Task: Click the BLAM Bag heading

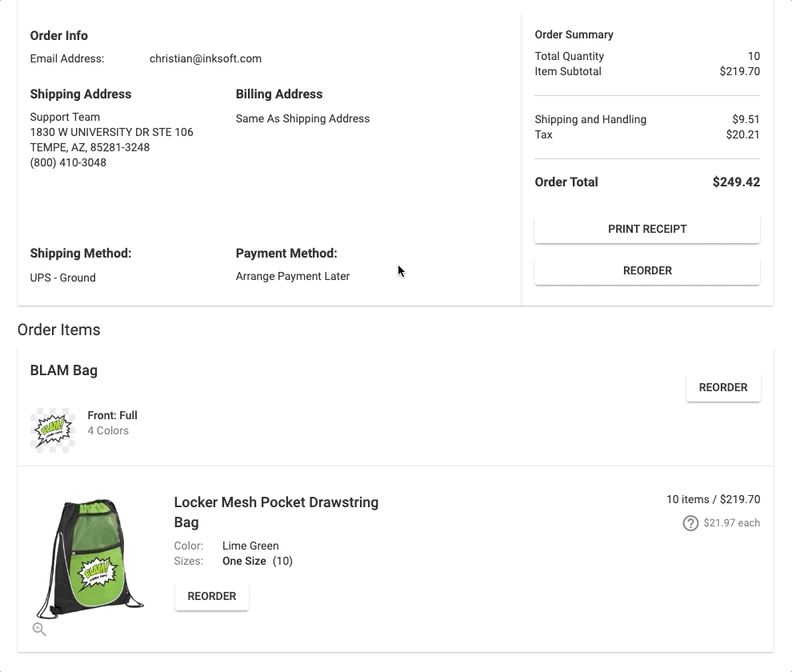Action: click(x=64, y=370)
